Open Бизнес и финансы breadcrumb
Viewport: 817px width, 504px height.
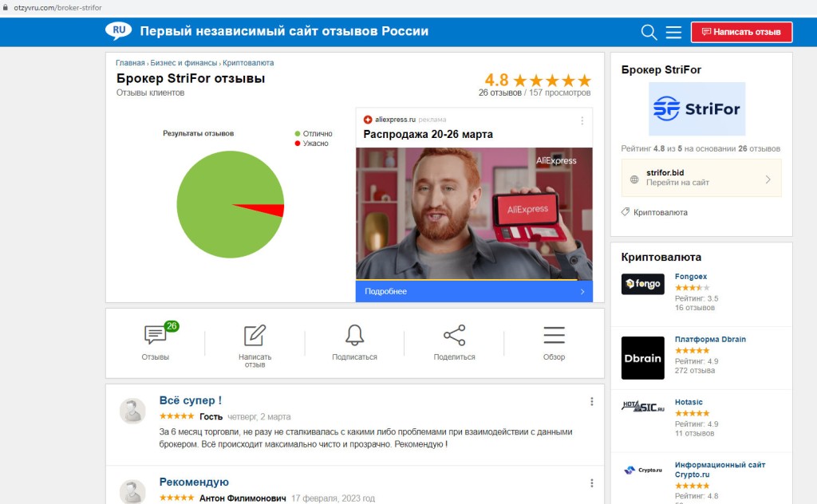click(x=184, y=62)
